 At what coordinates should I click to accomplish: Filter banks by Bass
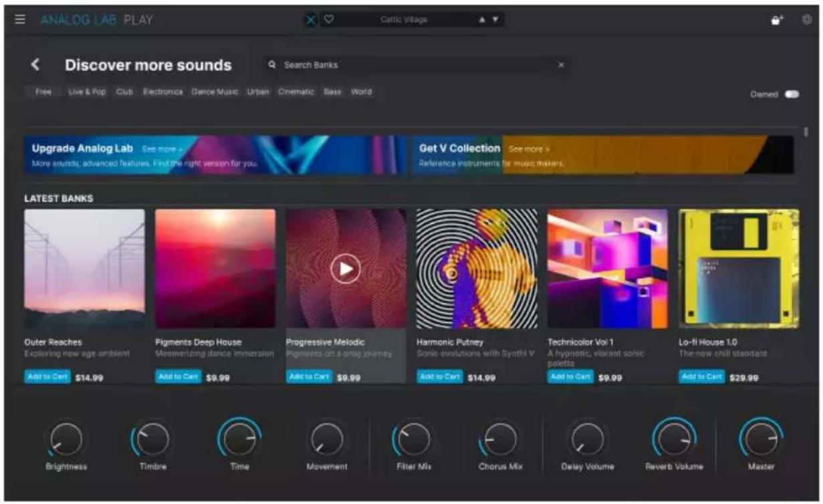click(x=332, y=92)
